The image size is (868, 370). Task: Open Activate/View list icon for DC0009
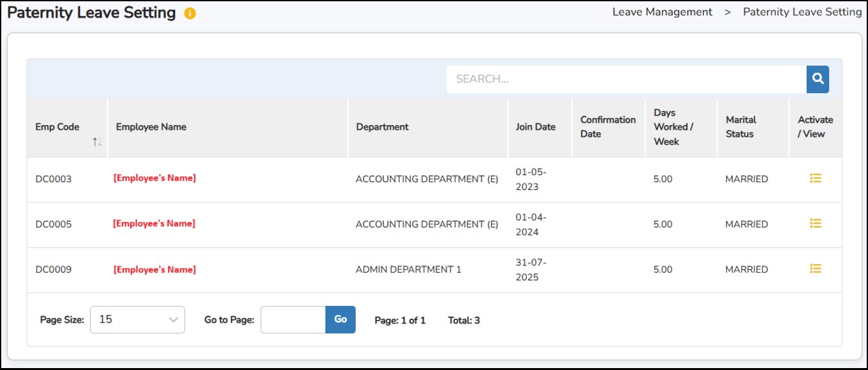tap(815, 269)
